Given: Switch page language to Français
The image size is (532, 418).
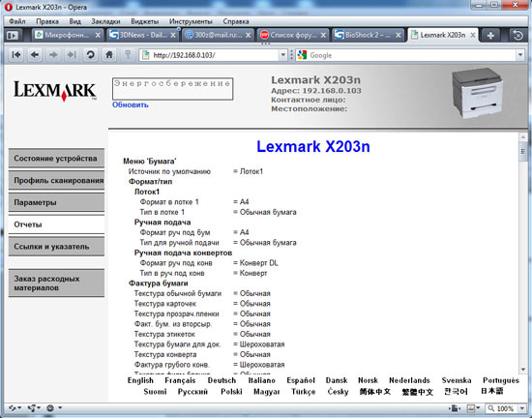Looking at the screenshot, I should click(180, 380).
